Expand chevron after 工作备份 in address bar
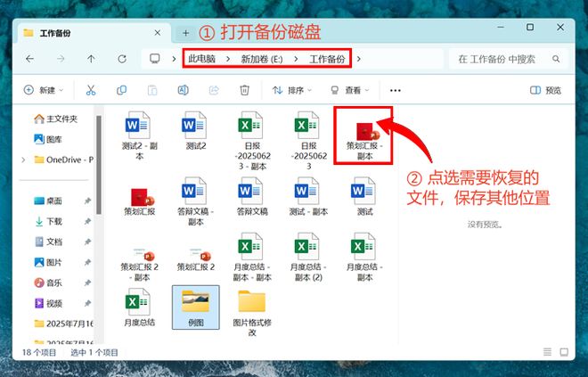Image resolution: width=588 pixels, height=377 pixels. click(x=359, y=59)
